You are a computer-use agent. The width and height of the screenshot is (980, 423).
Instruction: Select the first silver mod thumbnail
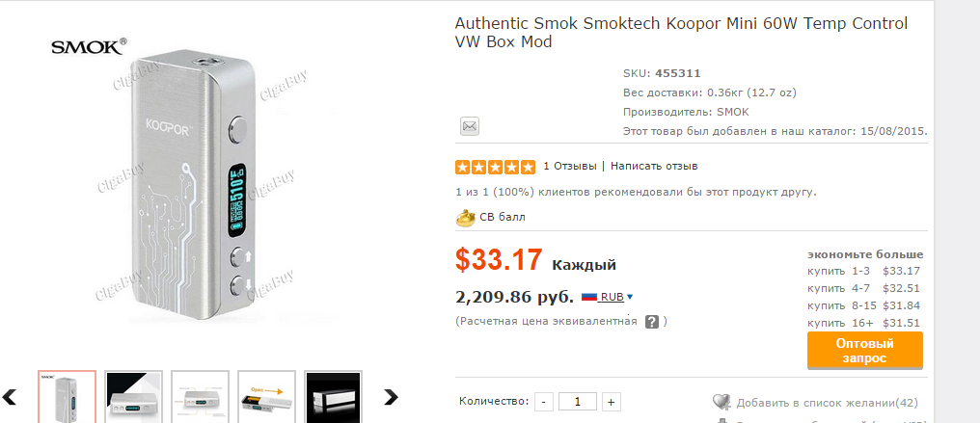click(x=67, y=397)
